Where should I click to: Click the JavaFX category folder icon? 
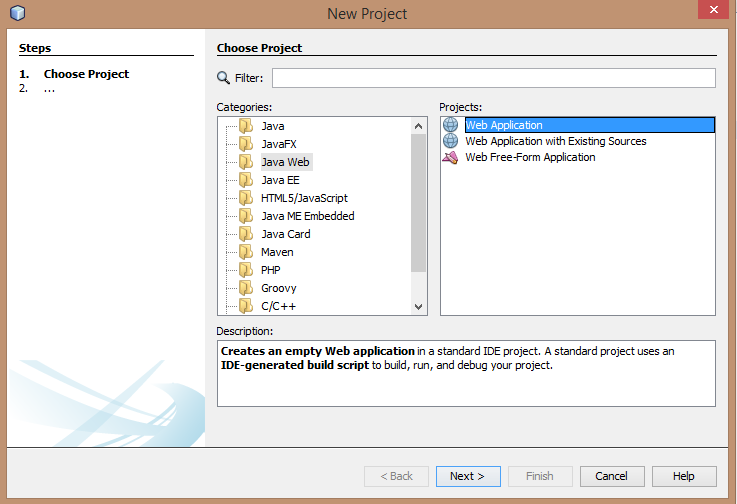pos(246,144)
